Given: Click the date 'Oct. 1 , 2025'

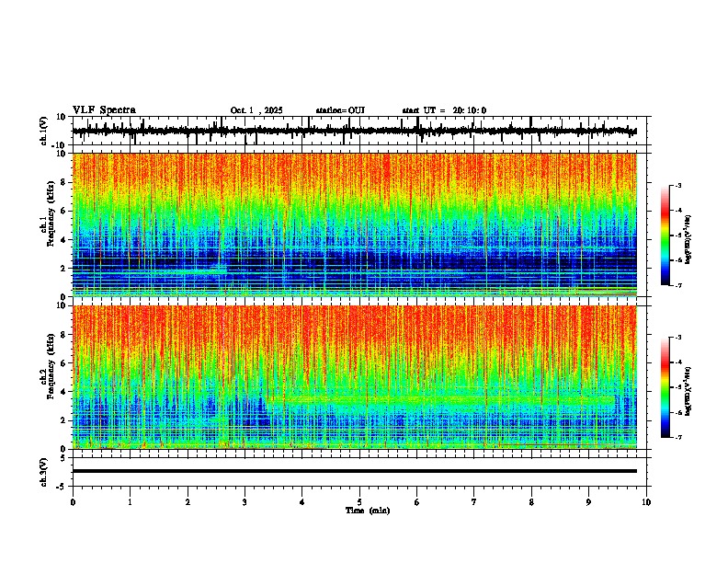Looking at the screenshot, I should tap(256, 110).
